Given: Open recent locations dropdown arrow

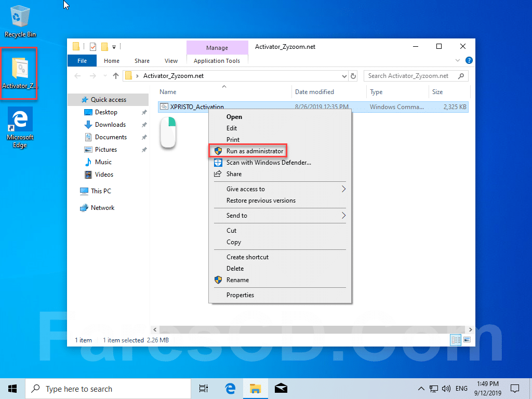Looking at the screenshot, I should click(x=105, y=76).
